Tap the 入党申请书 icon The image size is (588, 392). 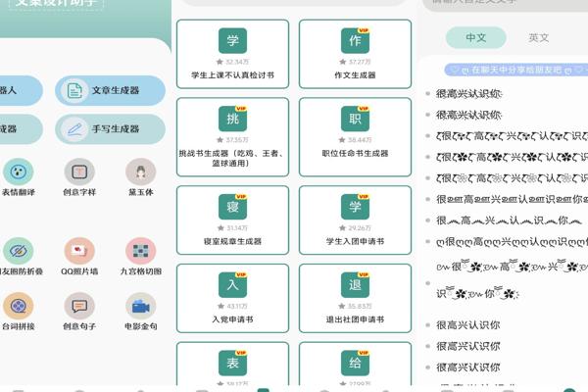coord(232,285)
